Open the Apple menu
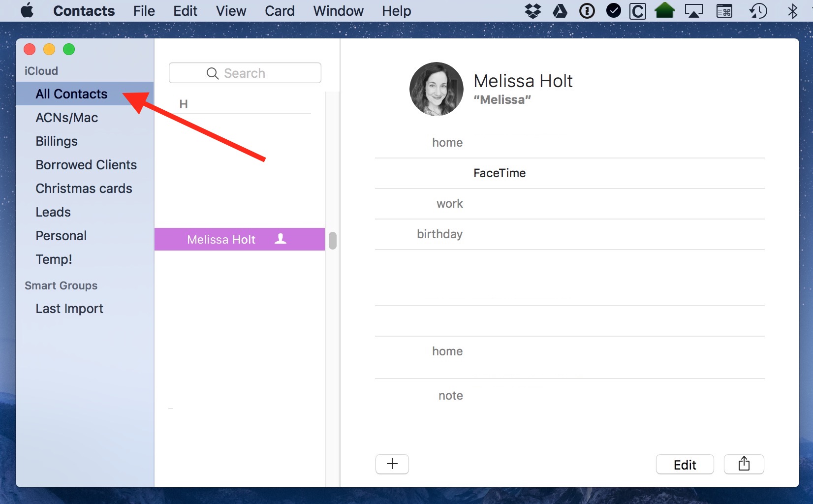Image resolution: width=813 pixels, height=504 pixels. 28,10
